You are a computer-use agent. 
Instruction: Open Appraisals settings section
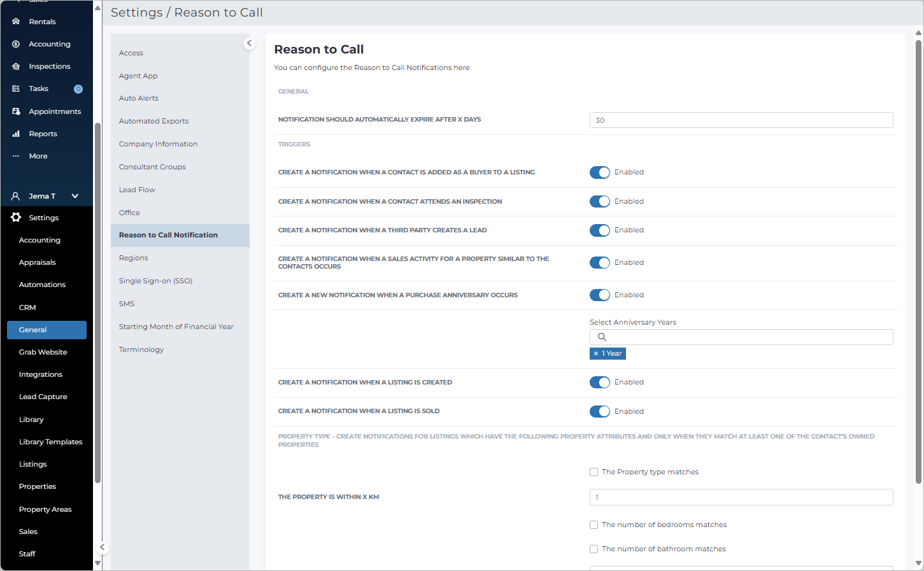(x=38, y=262)
